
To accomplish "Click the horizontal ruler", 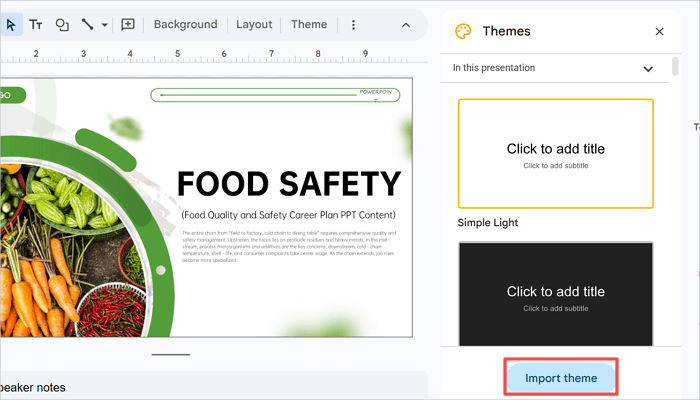I will tap(214, 54).
